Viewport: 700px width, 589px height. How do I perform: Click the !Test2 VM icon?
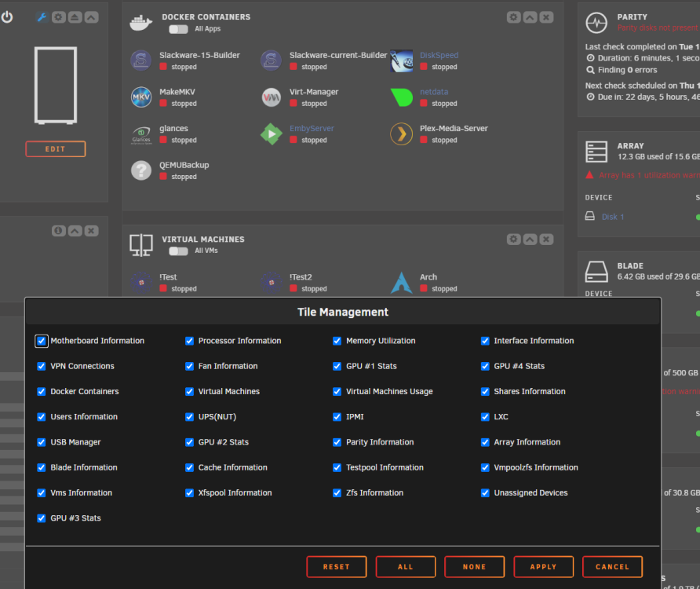tap(271, 283)
